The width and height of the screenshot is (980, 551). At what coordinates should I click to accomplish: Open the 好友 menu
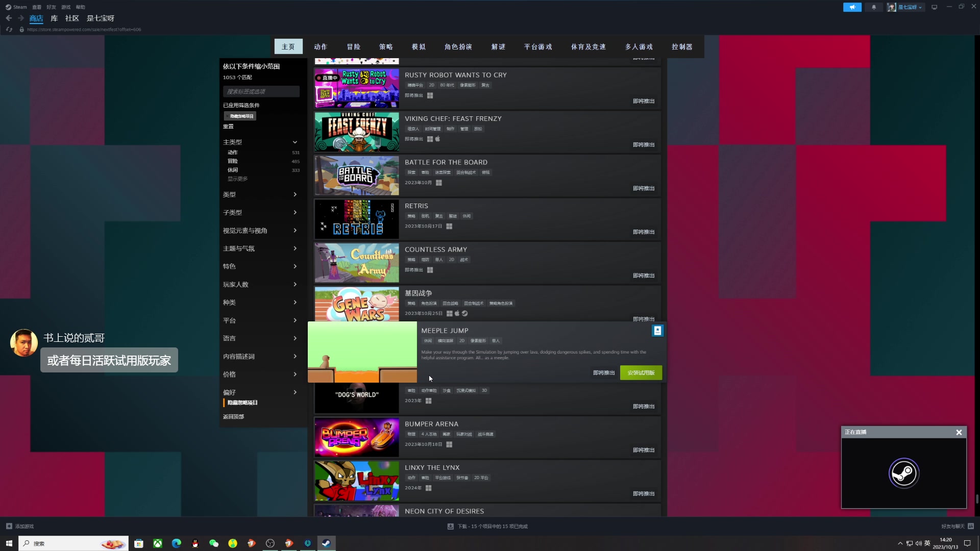[51, 7]
